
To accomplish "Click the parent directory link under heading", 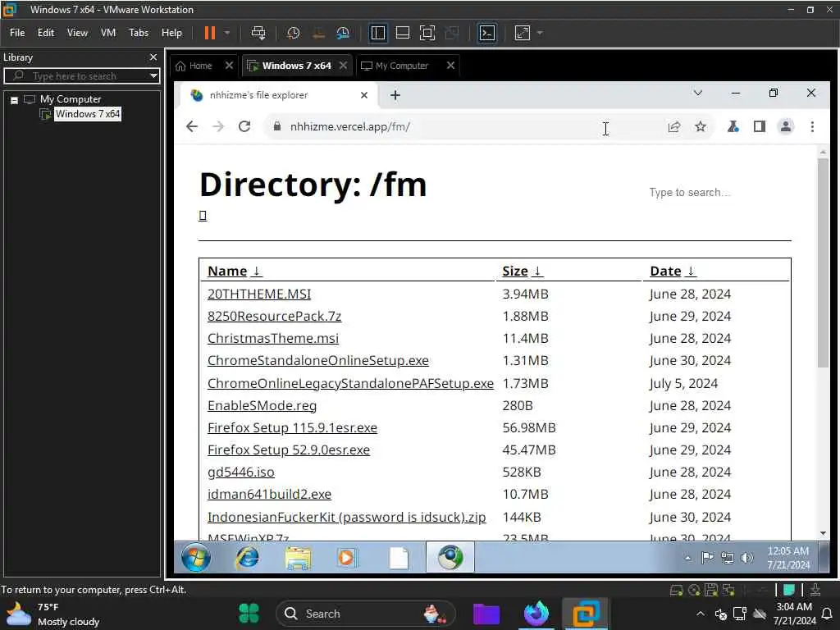I will 203,216.
